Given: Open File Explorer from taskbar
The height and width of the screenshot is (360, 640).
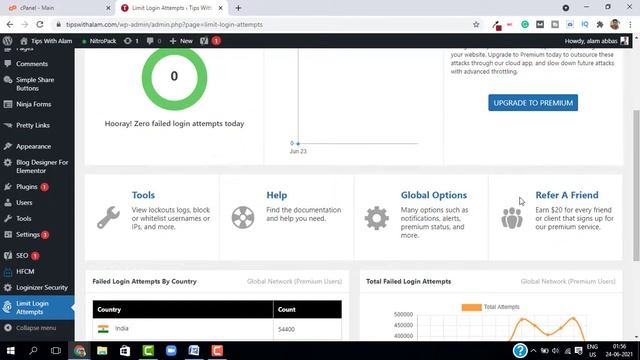Looking at the screenshot, I should click(102, 351).
